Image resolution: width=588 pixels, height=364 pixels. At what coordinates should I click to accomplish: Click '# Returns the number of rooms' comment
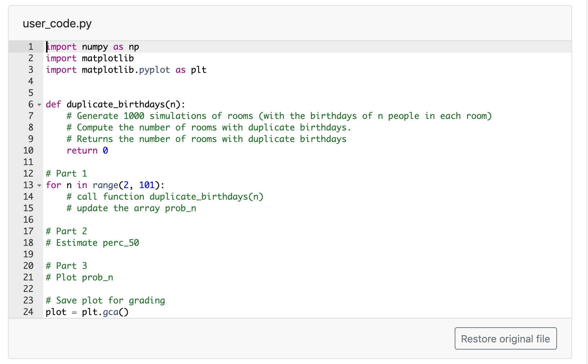click(x=206, y=139)
